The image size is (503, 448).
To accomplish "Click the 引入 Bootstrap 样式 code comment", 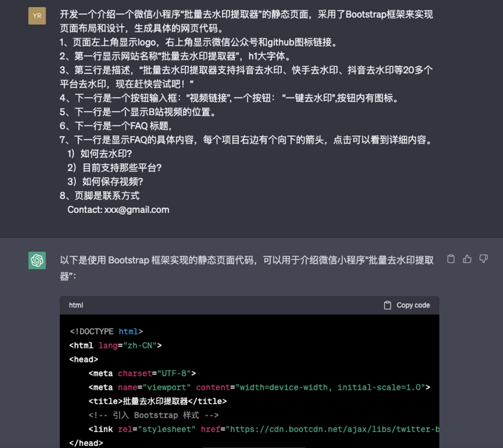I will click(x=153, y=415).
